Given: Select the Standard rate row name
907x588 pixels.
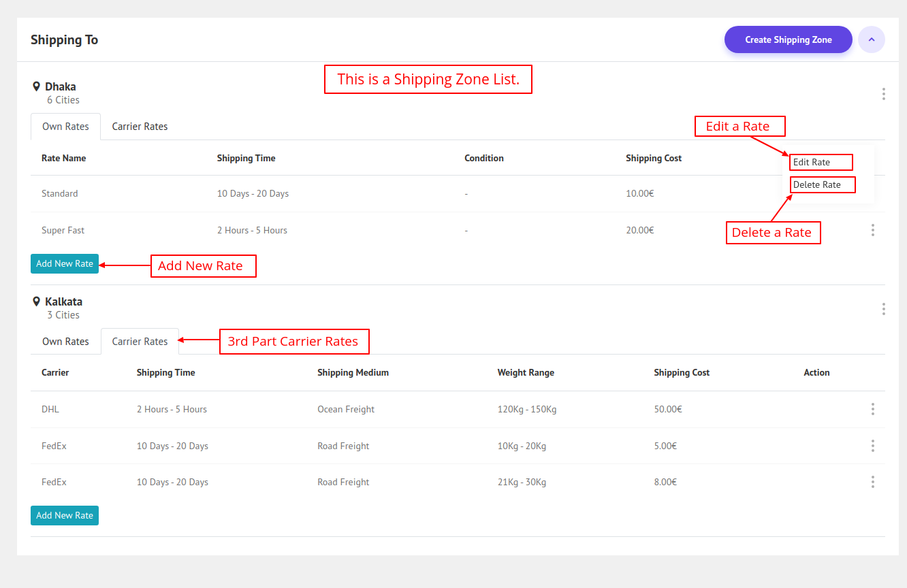Looking at the screenshot, I should pyautogui.click(x=60, y=194).
